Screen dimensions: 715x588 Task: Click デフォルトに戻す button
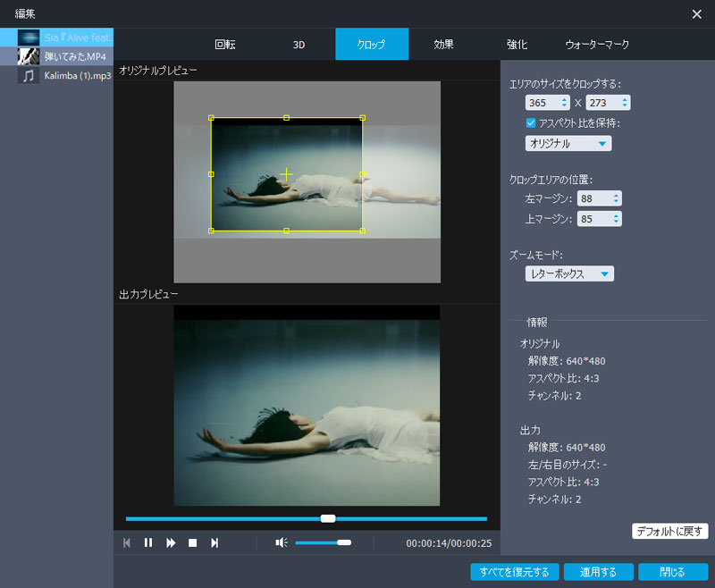click(669, 531)
